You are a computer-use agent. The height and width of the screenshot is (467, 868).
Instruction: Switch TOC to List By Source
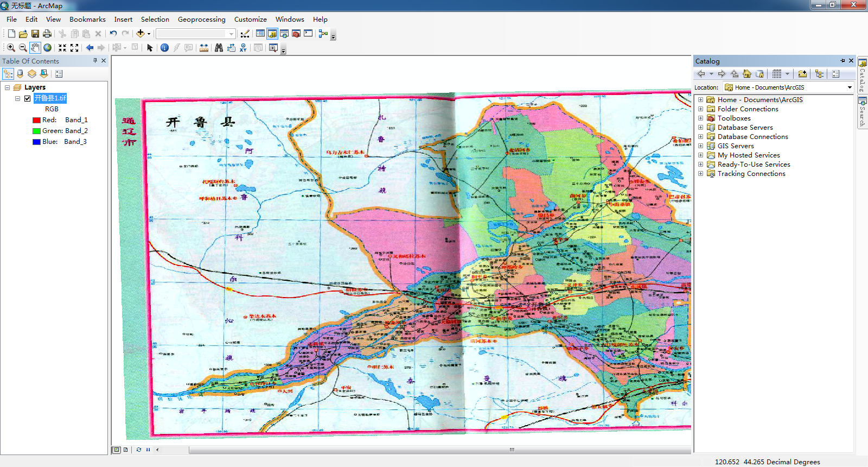point(20,74)
